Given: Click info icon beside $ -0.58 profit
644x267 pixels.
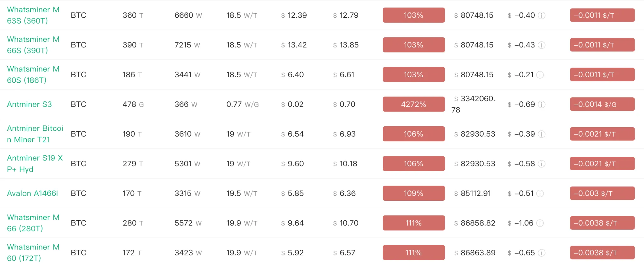Looking at the screenshot, I should [x=541, y=164].
